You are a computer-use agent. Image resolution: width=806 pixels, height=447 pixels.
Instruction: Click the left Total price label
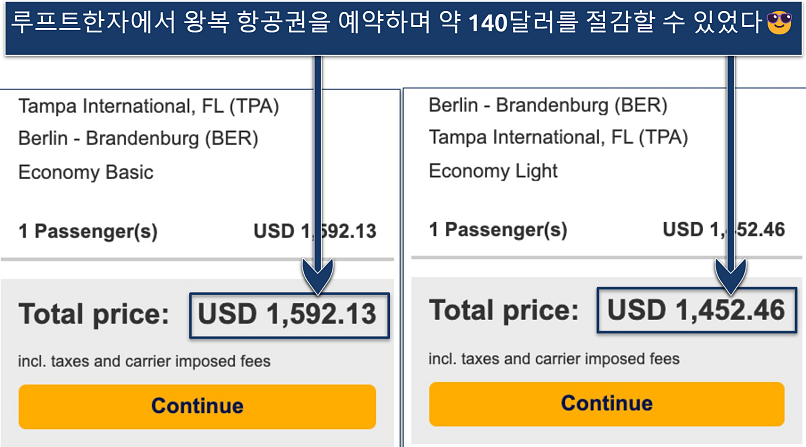(94, 315)
